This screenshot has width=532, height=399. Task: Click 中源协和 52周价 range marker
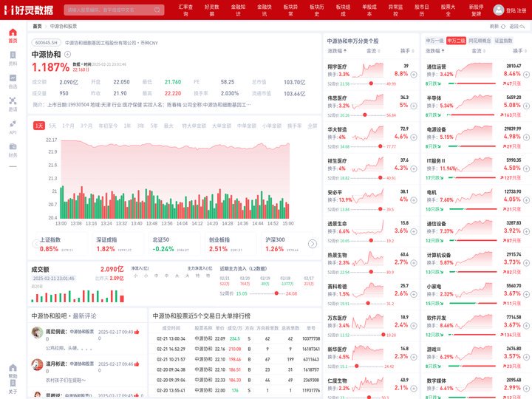pyautogui.click(x=276, y=293)
